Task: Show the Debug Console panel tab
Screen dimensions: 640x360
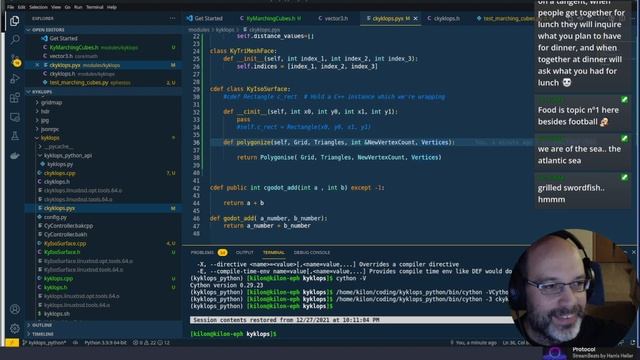Action: point(312,253)
